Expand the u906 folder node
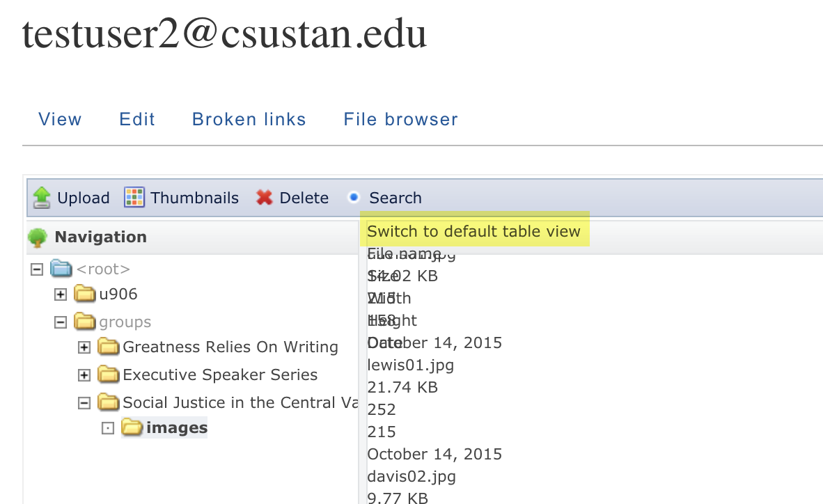Screen dimensions: 823x504 [x=61, y=294]
